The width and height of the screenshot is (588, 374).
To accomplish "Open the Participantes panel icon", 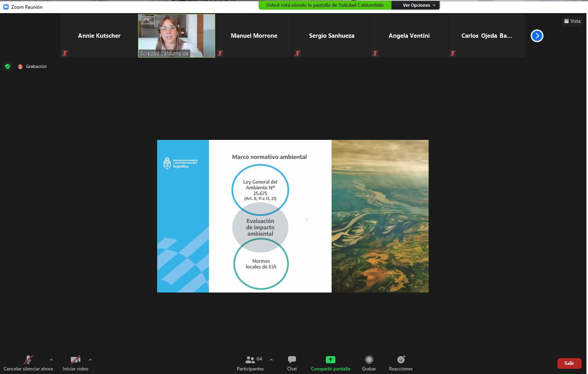I will click(250, 360).
